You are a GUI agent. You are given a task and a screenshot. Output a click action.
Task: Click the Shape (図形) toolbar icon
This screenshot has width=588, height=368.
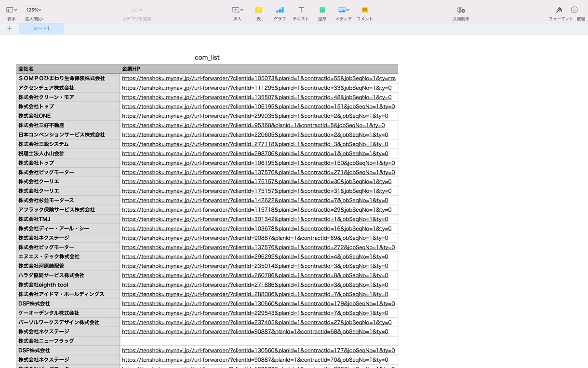click(x=322, y=10)
